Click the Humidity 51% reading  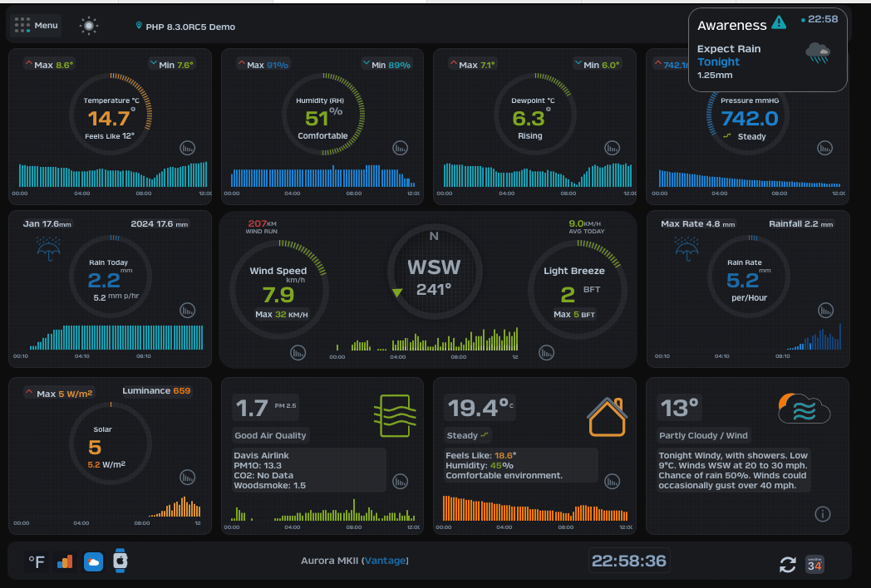(323, 117)
